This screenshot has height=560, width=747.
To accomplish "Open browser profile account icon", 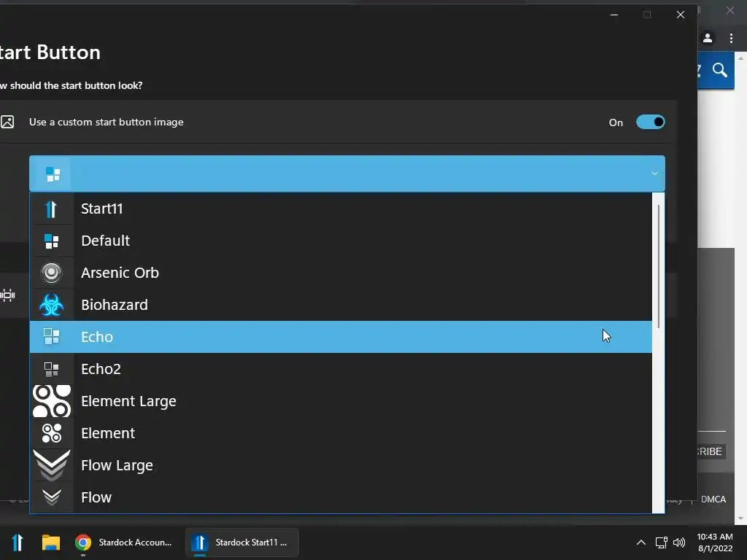I will pyautogui.click(x=708, y=38).
